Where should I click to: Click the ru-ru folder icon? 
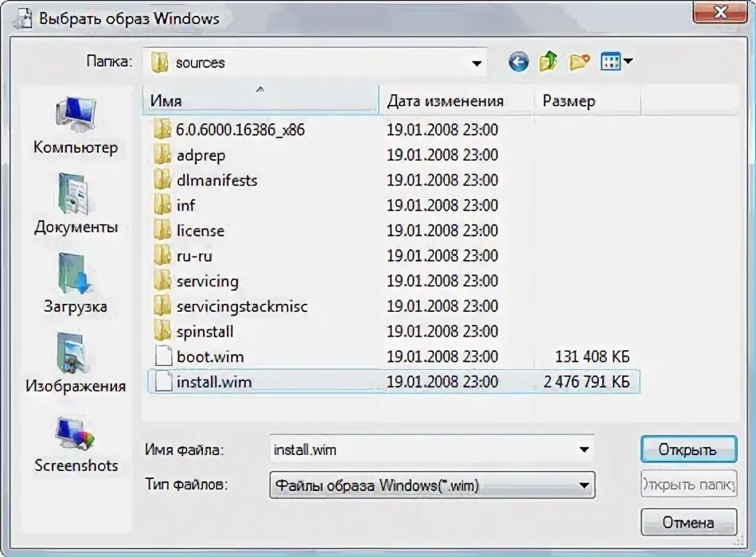click(x=162, y=255)
